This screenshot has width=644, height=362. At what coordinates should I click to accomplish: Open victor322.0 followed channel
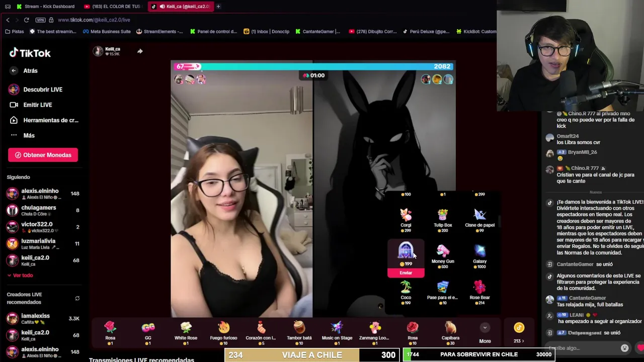click(43, 227)
